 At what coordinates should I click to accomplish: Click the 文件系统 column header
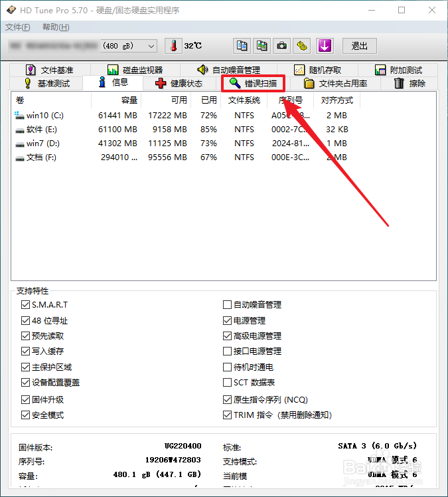244,100
